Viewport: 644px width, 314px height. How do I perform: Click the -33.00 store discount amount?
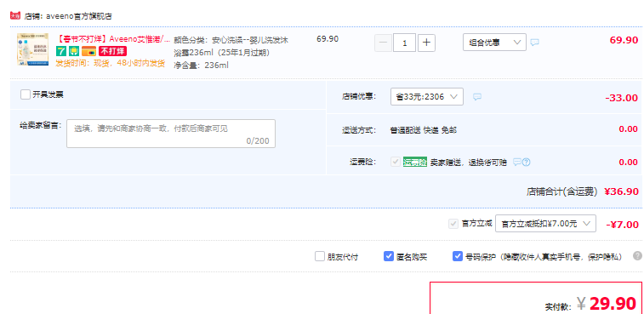pos(621,98)
